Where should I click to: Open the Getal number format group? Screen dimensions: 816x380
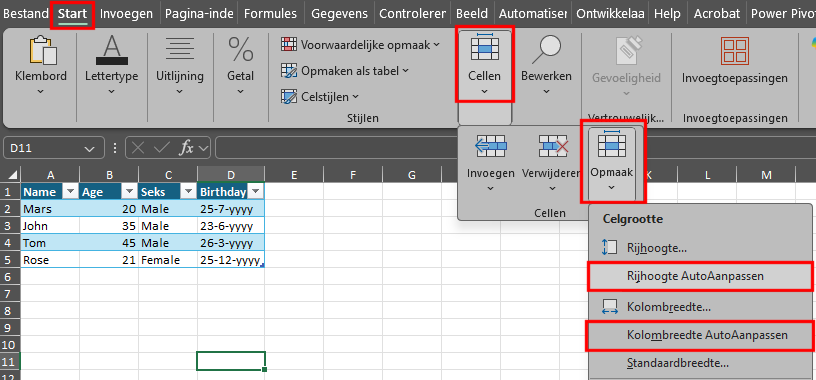point(240,65)
